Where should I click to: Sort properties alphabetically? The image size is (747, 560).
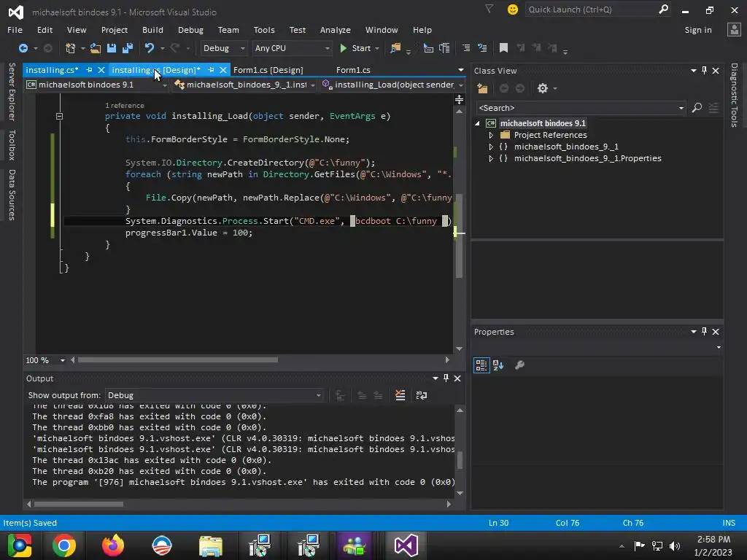(x=498, y=365)
